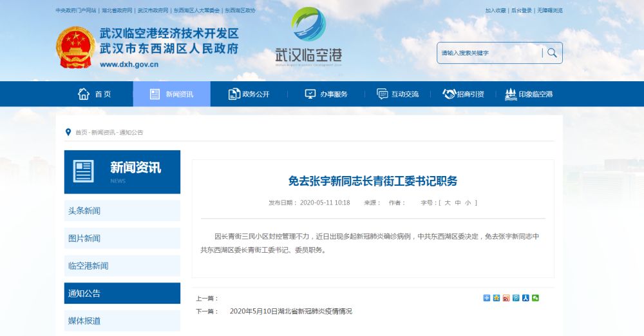The image size is (644, 336).
Task: Click the national emblem logo
Action: pyautogui.click(x=75, y=48)
